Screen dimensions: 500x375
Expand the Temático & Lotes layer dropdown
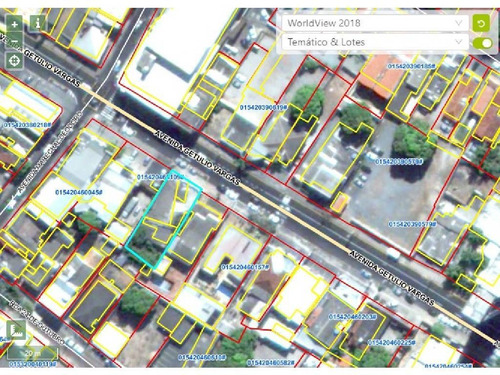(x=375, y=42)
